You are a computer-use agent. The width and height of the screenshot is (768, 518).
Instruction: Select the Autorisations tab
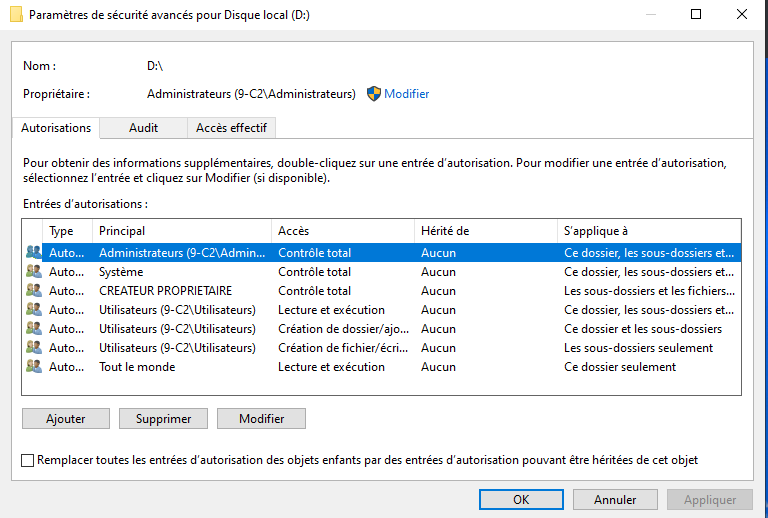[56, 128]
